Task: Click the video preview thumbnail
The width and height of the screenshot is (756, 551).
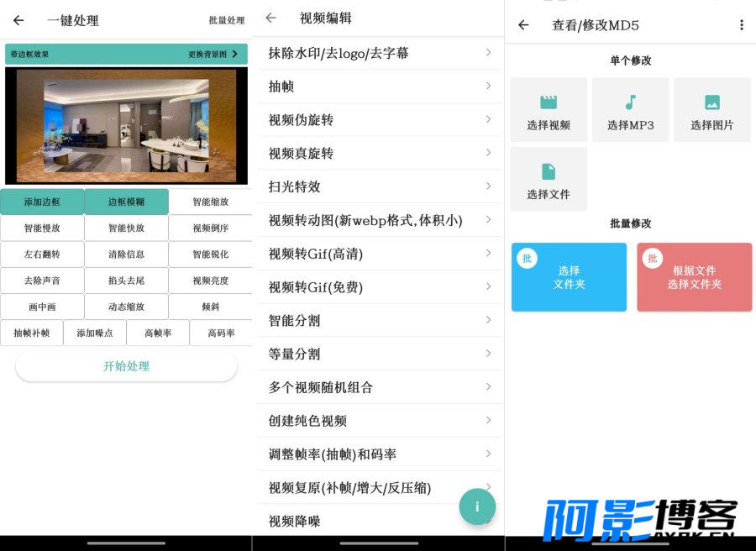Action: pos(126,126)
